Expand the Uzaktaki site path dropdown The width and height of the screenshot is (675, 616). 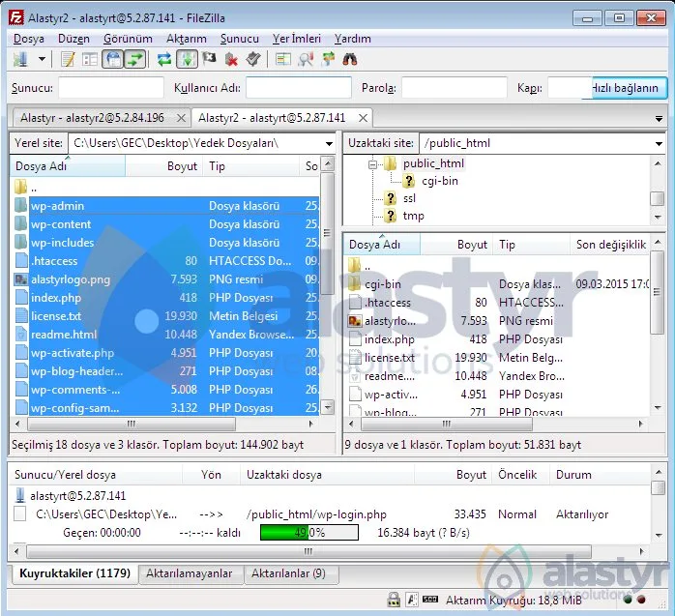(659, 143)
